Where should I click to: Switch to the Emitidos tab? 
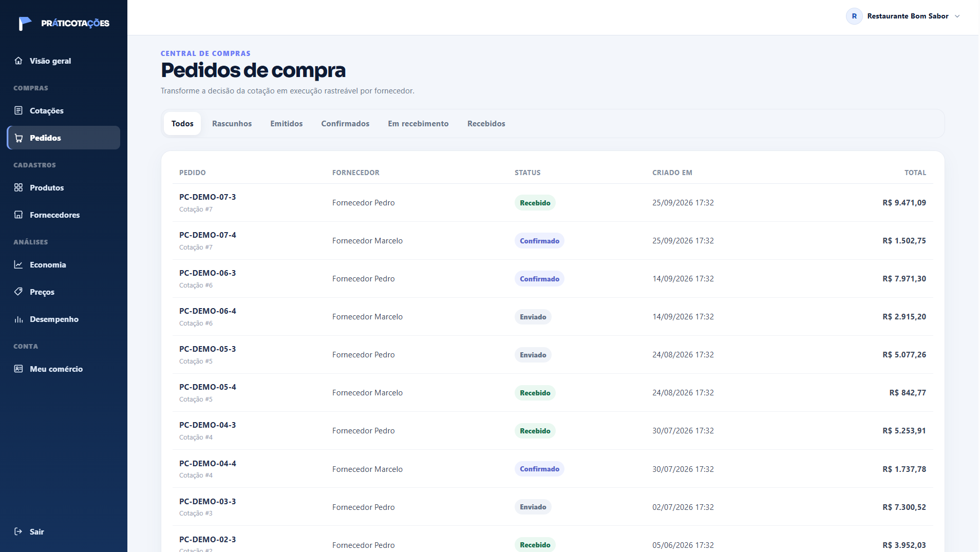[x=287, y=124]
